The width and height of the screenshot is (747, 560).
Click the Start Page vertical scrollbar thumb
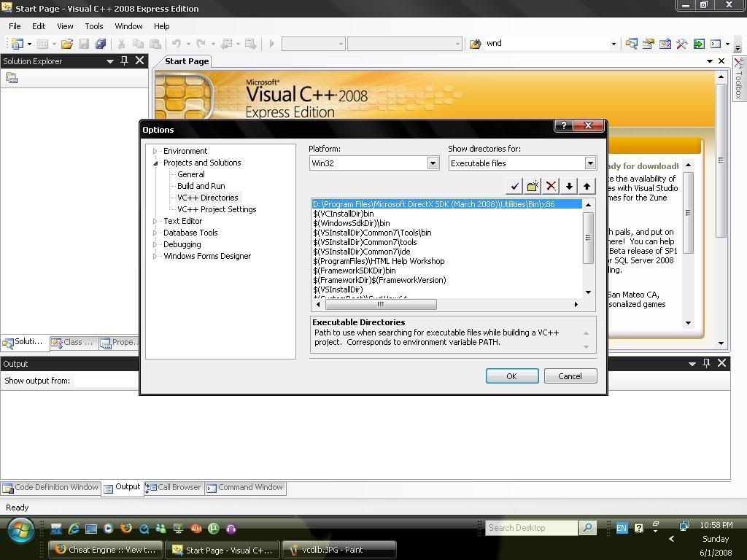(x=721, y=160)
